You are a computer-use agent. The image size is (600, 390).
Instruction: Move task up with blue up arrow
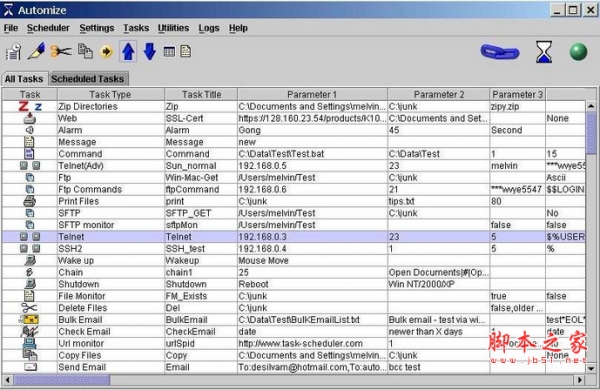click(128, 51)
